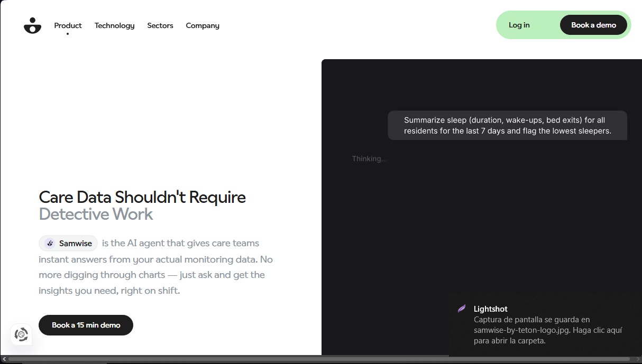Click the 'Thinking...' status text
The image size is (642, 364).
[370, 158]
